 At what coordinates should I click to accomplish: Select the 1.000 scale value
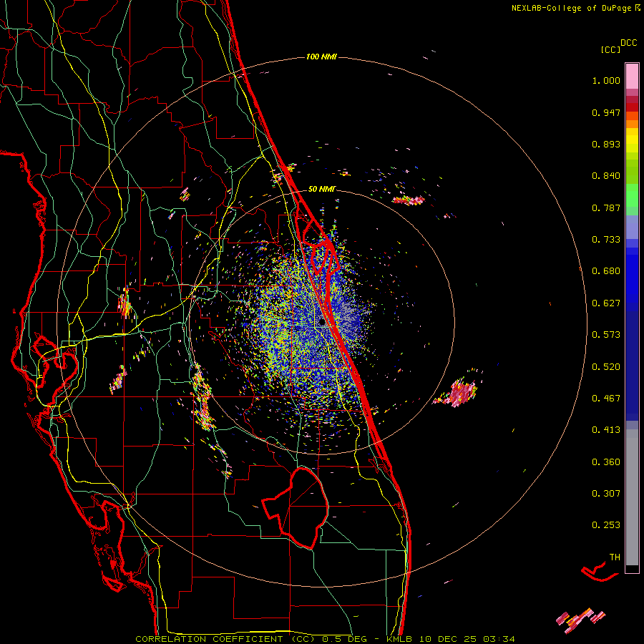(x=606, y=80)
